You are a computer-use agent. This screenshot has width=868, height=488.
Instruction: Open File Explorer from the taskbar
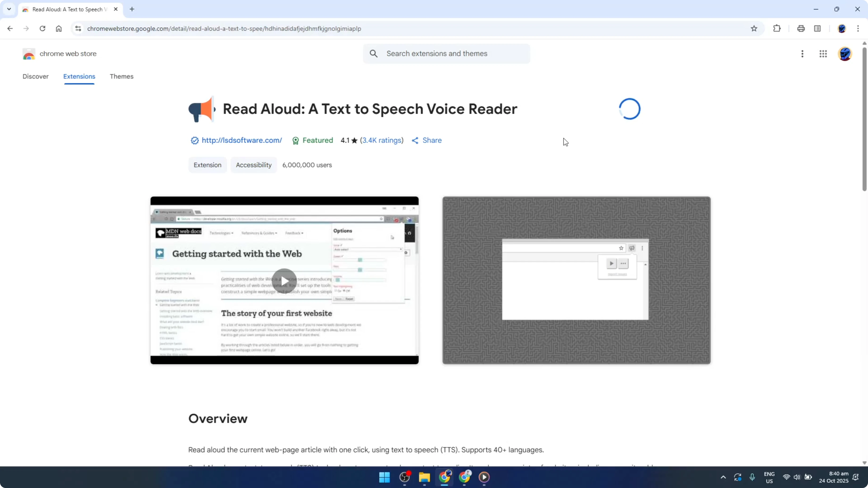point(424,477)
